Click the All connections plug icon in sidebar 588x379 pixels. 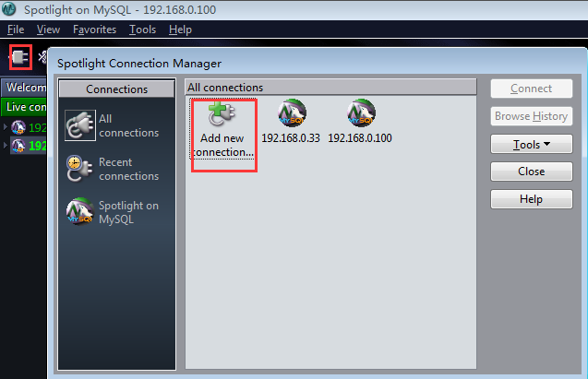pos(80,125)
